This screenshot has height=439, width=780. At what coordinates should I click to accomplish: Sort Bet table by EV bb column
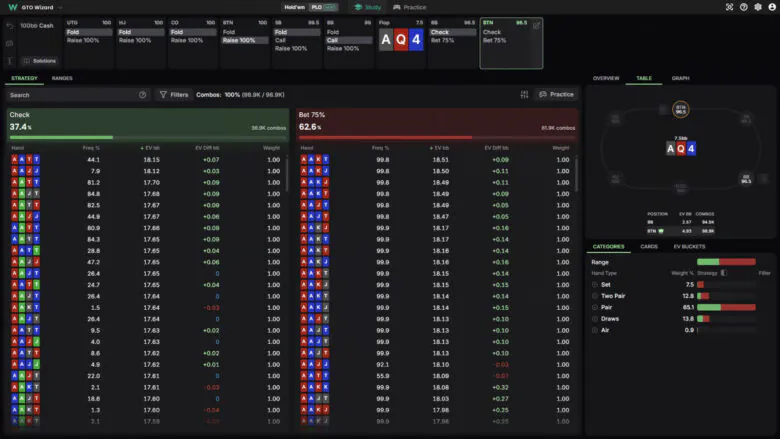(439, 148)
